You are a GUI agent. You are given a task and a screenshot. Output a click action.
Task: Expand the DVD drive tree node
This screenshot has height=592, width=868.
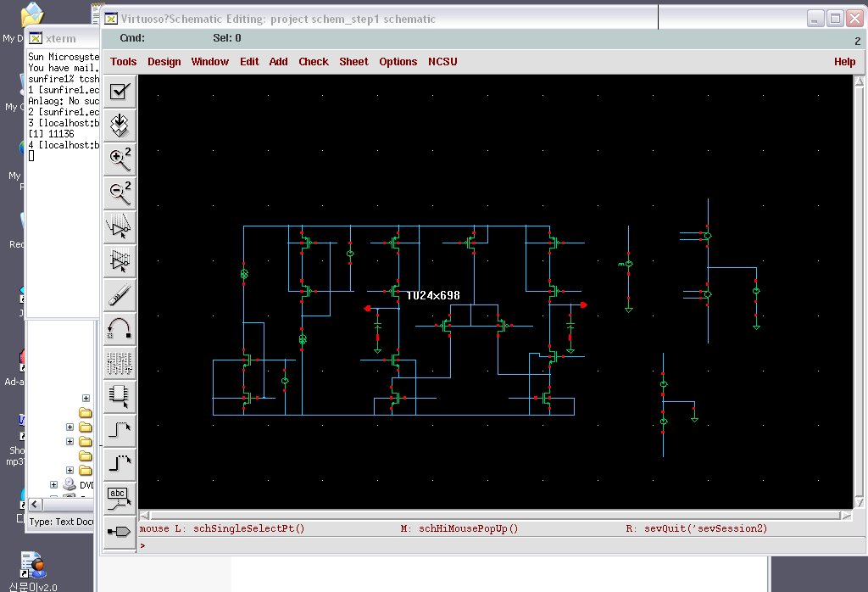53,484
